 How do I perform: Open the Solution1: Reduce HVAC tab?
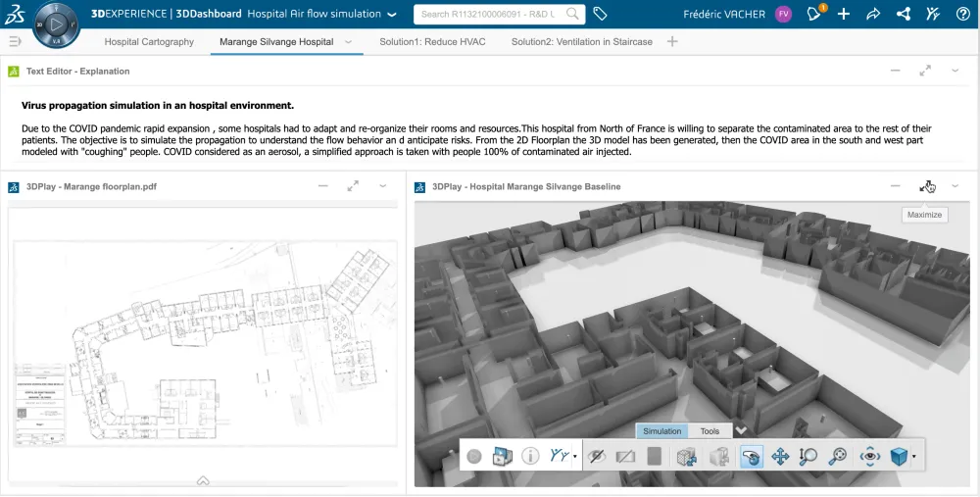point(432,42)
